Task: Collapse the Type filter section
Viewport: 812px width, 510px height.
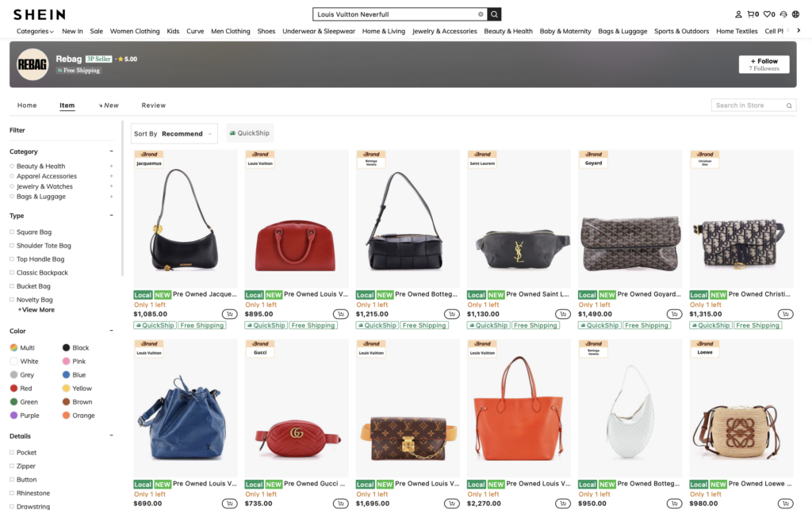Action: point(111,216)
